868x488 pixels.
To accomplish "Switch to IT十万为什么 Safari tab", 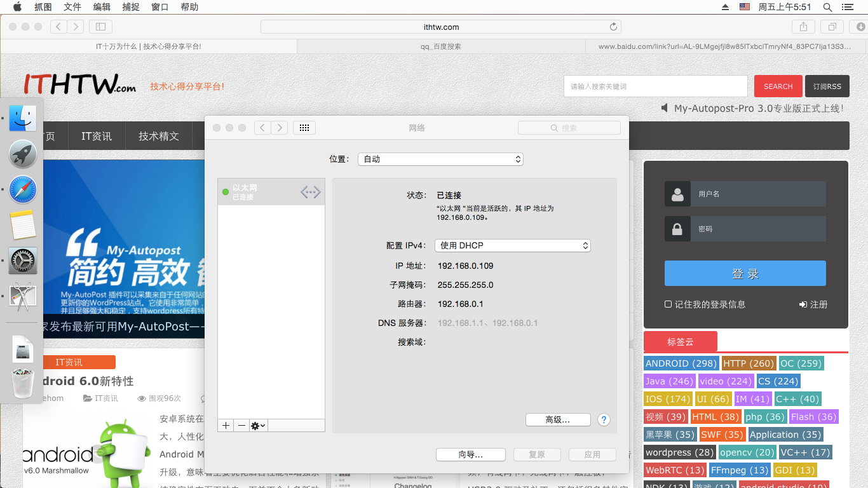I will pyautogui.click(x=148, y=46).
